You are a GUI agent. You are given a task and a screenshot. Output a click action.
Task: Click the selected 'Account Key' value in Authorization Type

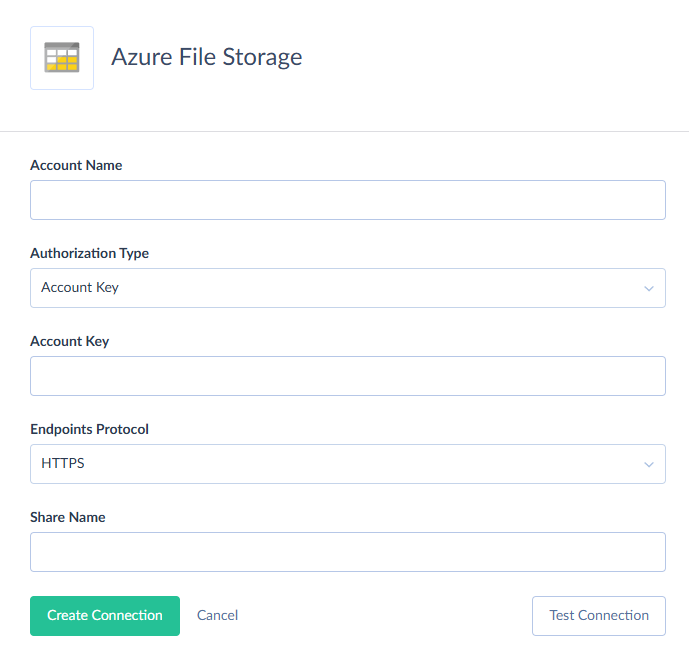(x=80, y=288)
